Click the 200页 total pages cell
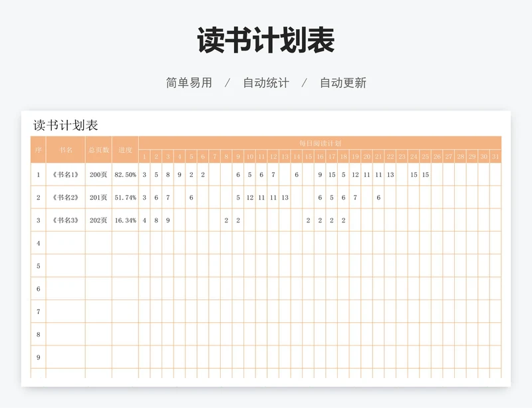This screenshot has width=532, height=408. coord(98,175)
